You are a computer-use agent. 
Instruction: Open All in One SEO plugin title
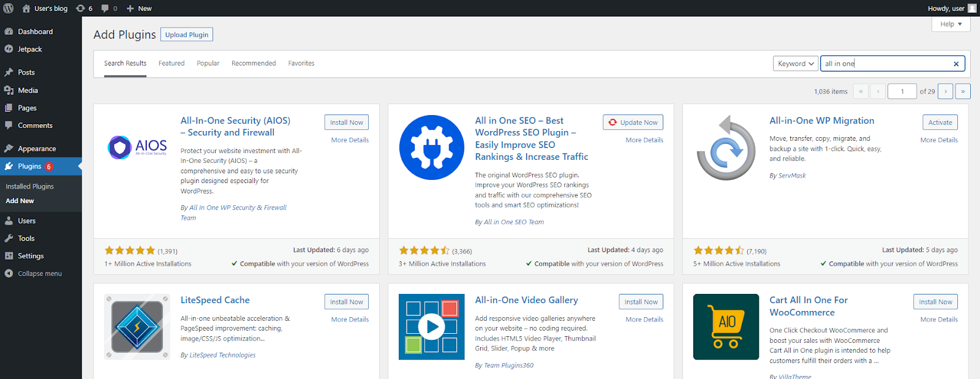tap(532, 139)
